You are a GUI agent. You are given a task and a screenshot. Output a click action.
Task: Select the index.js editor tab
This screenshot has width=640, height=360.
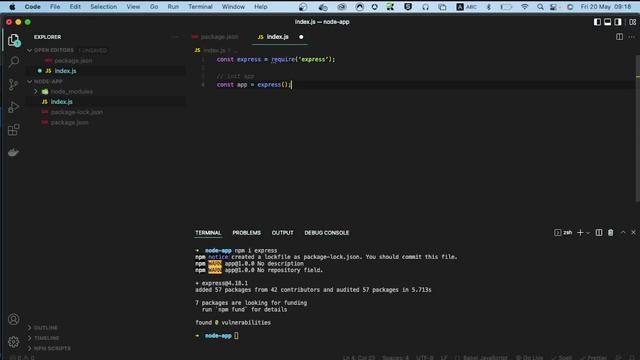coord(278,37)
